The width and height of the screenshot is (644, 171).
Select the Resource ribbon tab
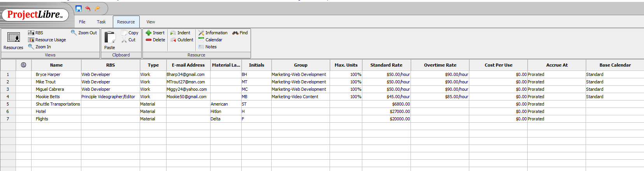point(126,22)
